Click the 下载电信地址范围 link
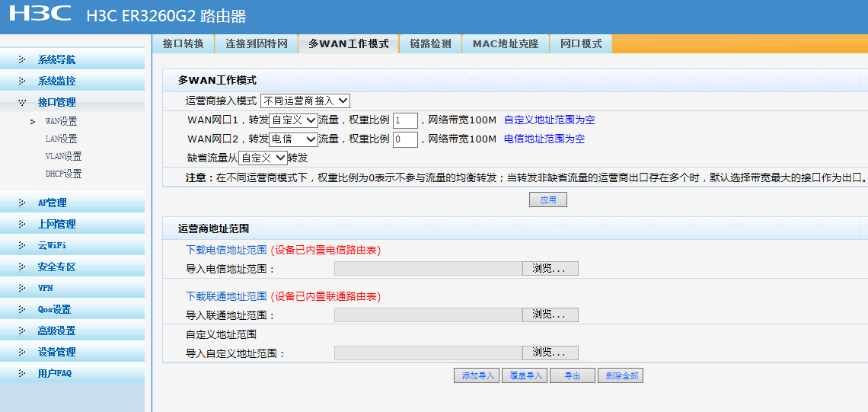This screenshot has width=868, height=412. [x=226, y=250]
